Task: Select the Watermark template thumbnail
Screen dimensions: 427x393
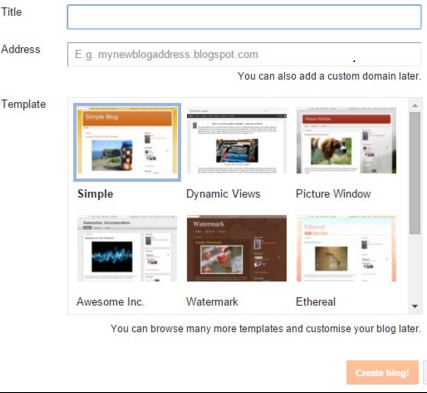Action: pos(237,249)
